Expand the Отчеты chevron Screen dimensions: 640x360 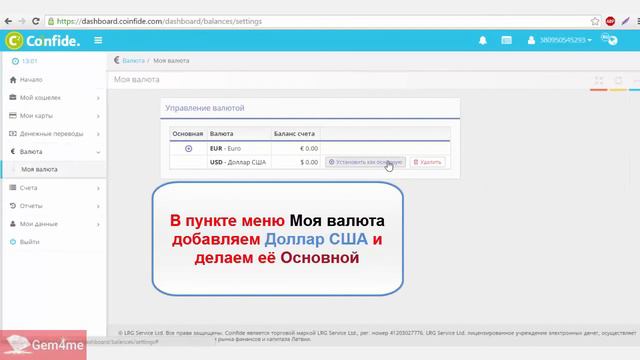pyautogui.click(x=98, y=206)
